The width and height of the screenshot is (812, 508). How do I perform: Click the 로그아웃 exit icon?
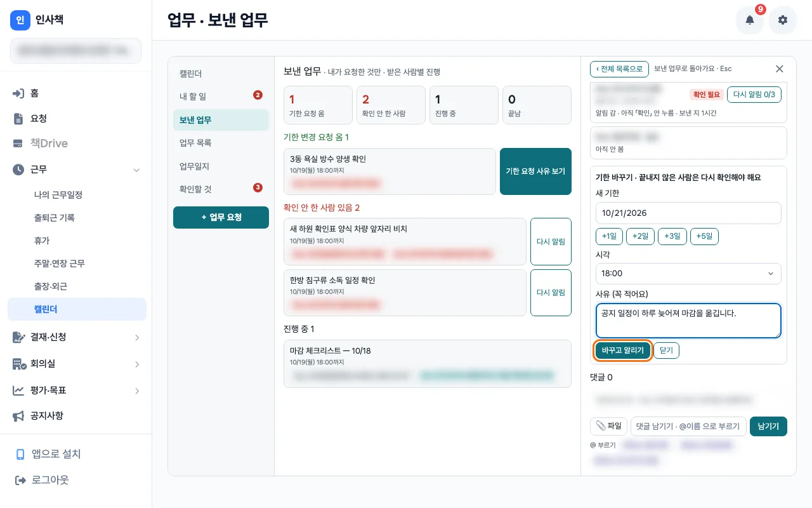(x=20, y=480)
